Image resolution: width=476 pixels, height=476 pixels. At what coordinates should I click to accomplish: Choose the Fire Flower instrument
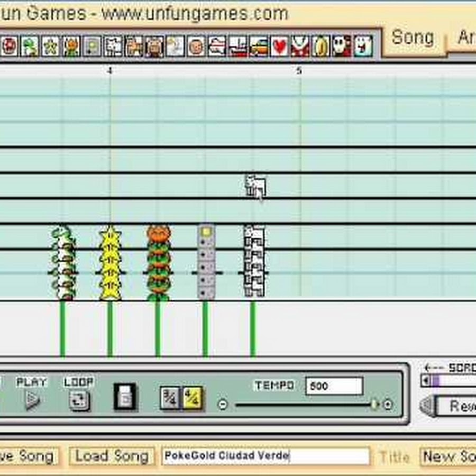pos(71,47)
